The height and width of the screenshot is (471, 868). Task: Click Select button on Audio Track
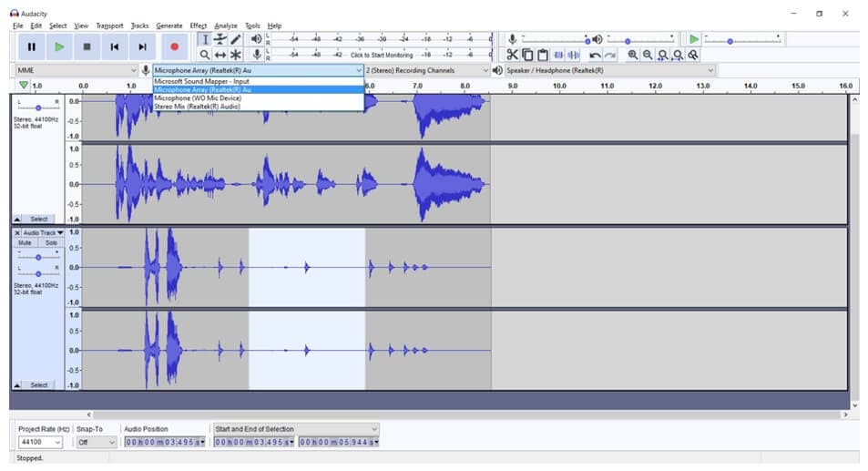coord(39,385)
